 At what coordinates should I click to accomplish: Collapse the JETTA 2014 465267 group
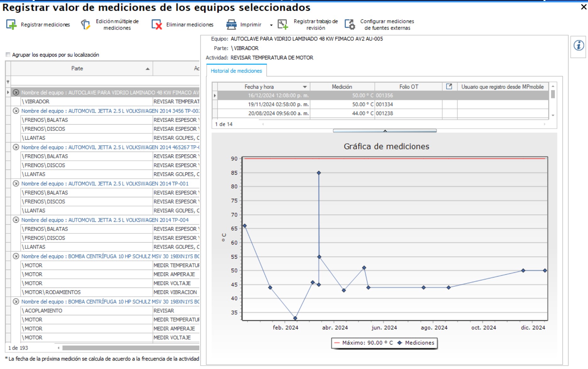[x=16, y=147]
